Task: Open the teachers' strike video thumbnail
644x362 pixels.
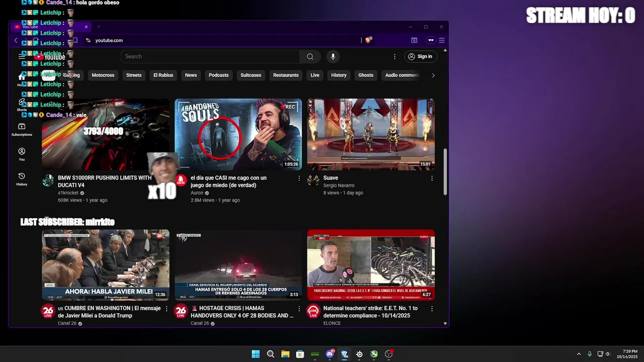Action: click(371, 265)
